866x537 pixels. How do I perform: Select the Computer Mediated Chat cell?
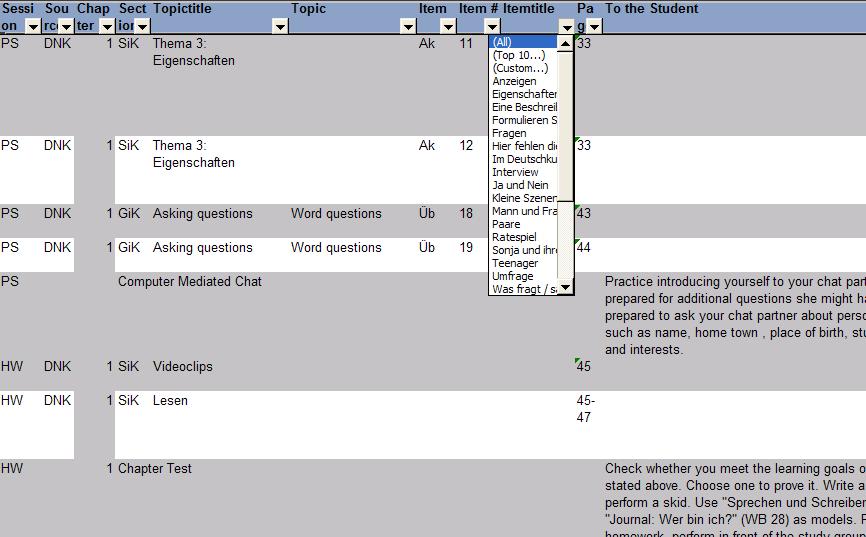pos(190,282)
